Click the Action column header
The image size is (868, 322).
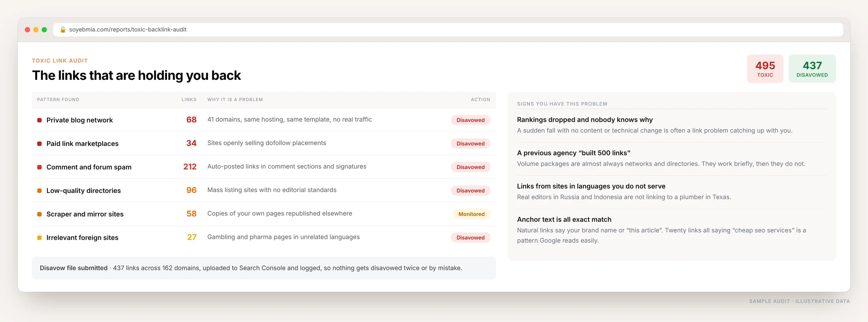coord(480,100)
